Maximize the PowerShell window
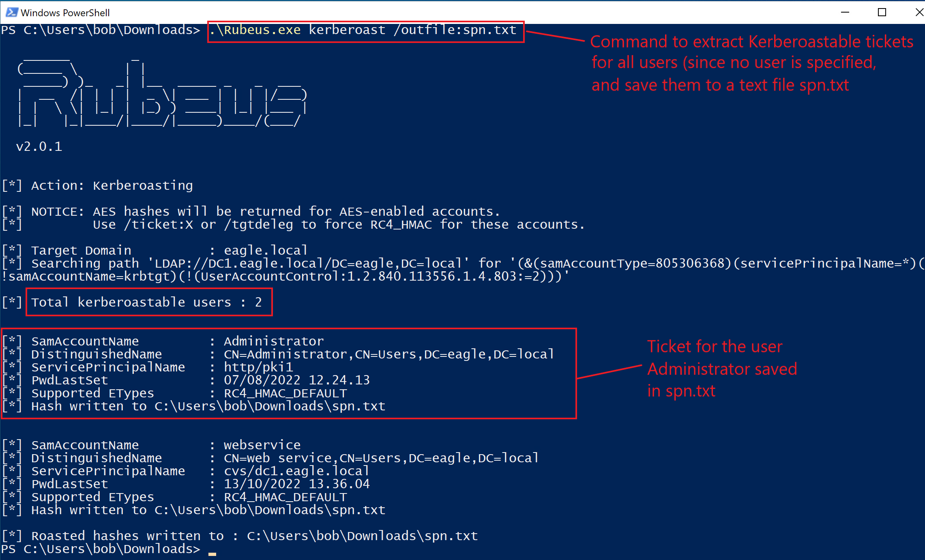Screen dimensions: 925x560 882,12
